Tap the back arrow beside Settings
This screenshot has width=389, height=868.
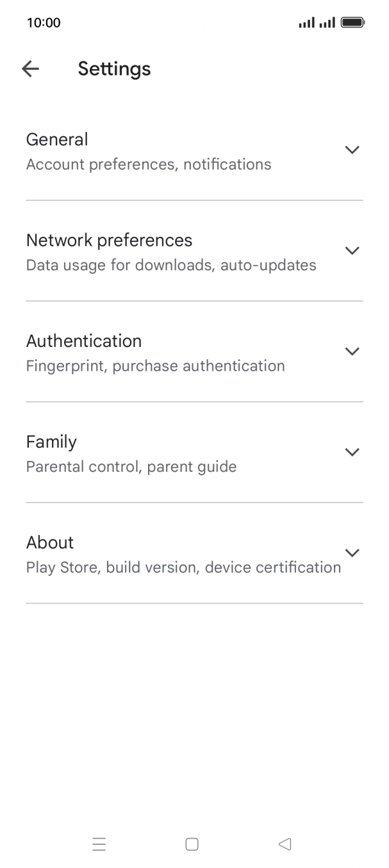[x=30, y=69]
